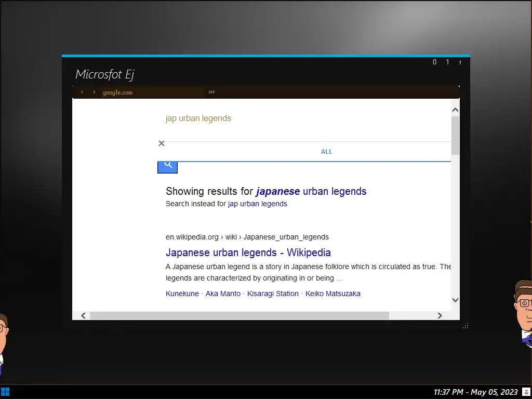Click the browser forward arrow
This screenshot has height=399, width=532.
[94, 92]
